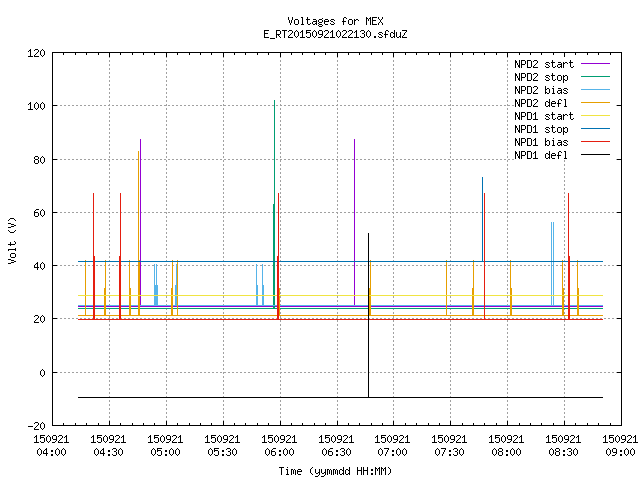The height and width of the screenshot is (480, 640).
Task: Click the orange NPD2 defl legend sample
Action: click(595, 102)
